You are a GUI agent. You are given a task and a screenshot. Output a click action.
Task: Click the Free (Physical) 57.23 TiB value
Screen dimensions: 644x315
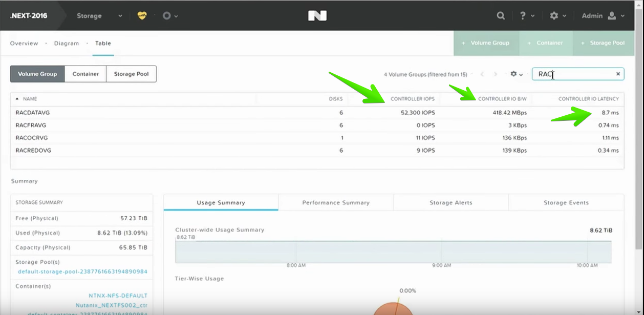(x=134, y=218)
